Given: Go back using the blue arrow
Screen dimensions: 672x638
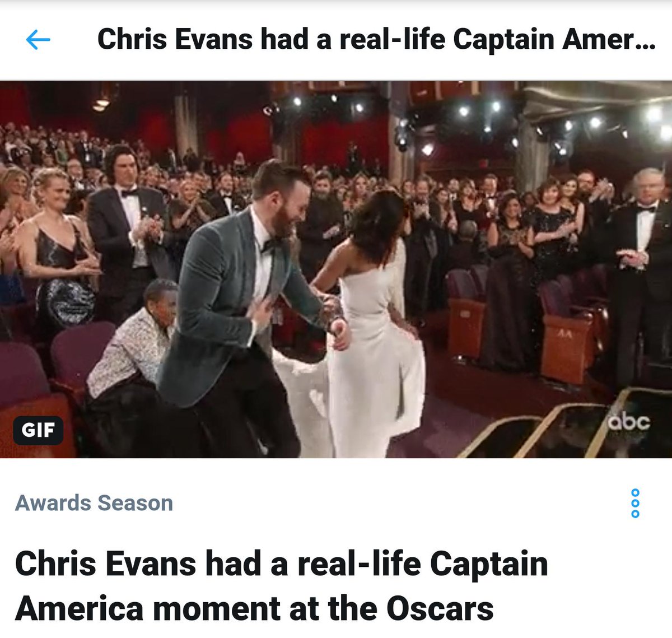Looking at the screenshot, I should point(38,40).
